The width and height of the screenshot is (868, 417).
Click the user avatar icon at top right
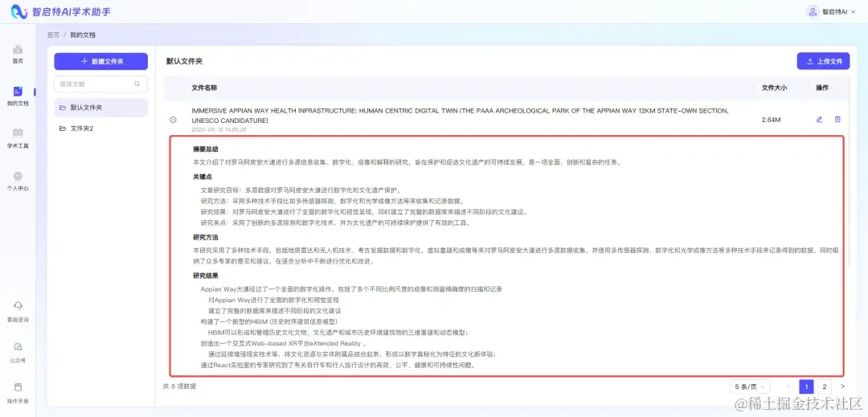pyautogui.click(x=812, y=11)
